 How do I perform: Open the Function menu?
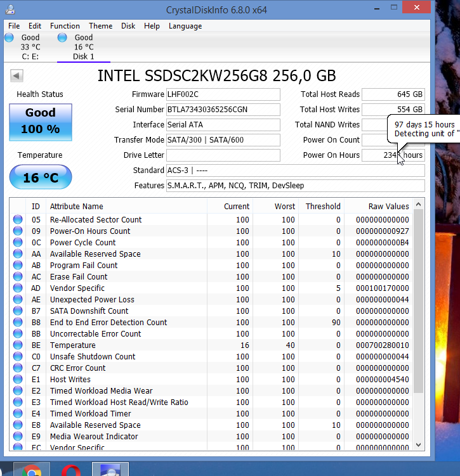(x=65, y=26)
